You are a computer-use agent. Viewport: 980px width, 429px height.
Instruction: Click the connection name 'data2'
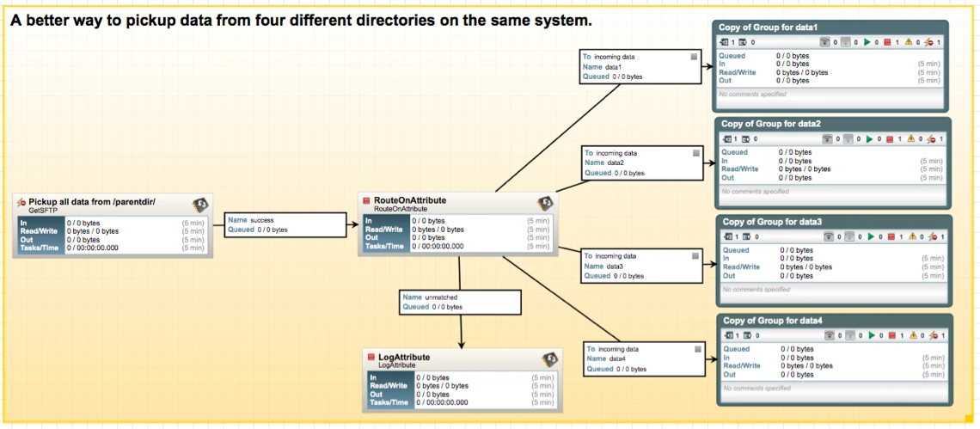616,162
